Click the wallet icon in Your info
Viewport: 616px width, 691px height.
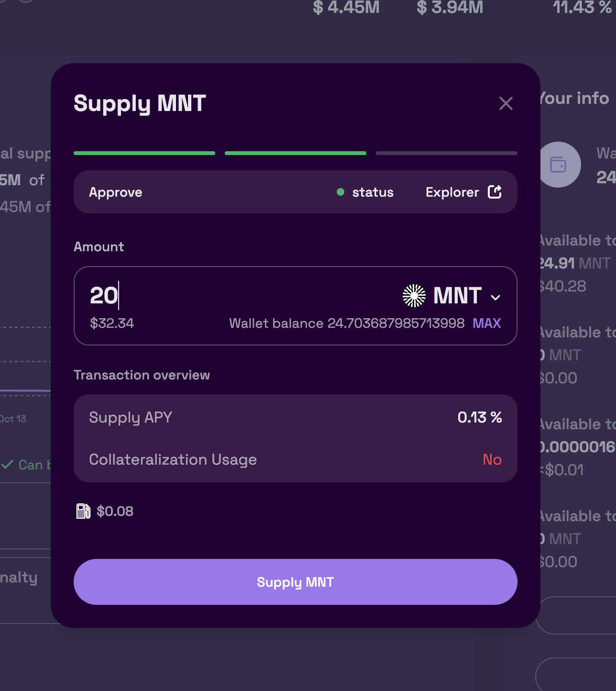pos(558,165)
